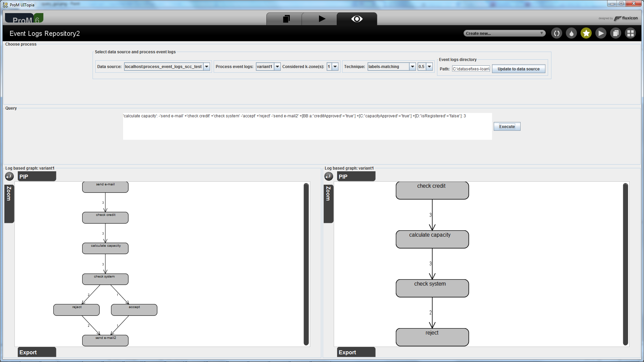644x362 pixels.
Task: Select 'calculate capacity' node in left graph
Action: [x=105, y=248]
